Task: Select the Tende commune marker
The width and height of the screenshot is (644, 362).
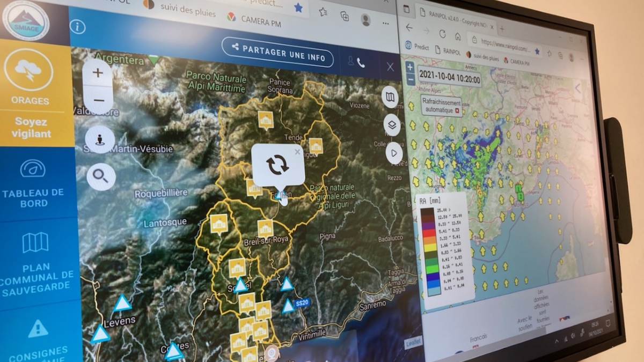Action: point(316,145)
